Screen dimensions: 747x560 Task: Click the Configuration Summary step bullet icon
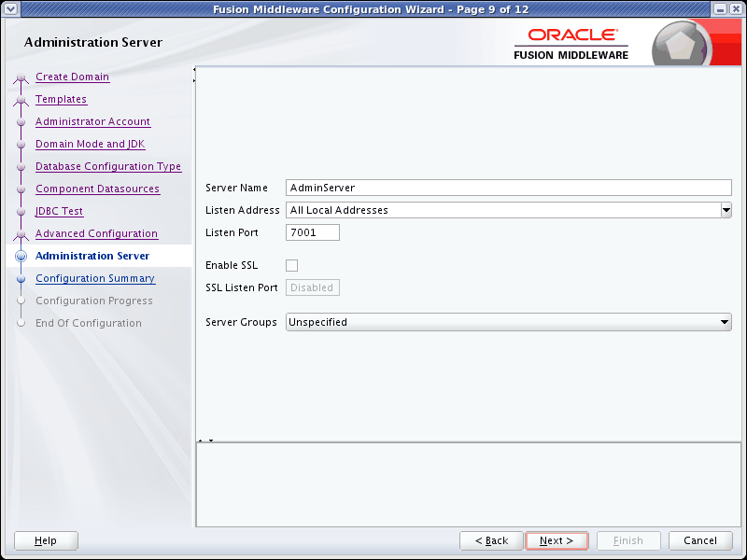pyautogui.click(x=21, y=278)
